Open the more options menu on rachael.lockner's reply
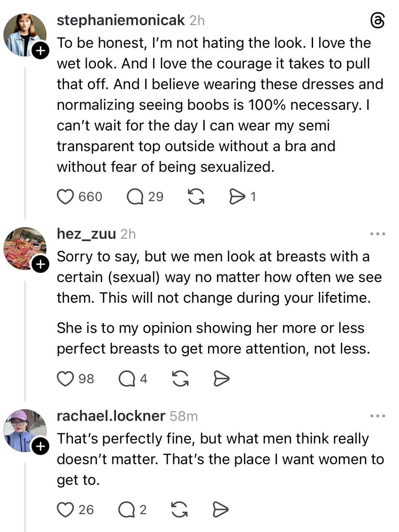 [x=377, y=416]
